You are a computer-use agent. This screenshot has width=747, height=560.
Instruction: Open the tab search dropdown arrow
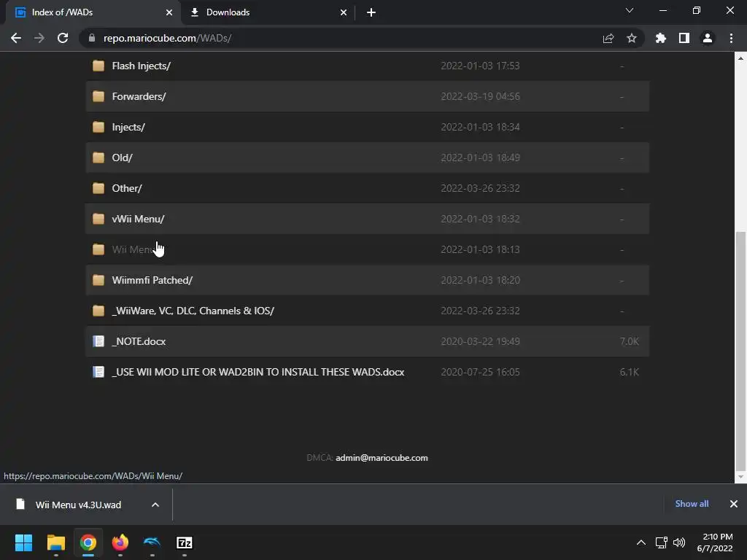[630, 10]
